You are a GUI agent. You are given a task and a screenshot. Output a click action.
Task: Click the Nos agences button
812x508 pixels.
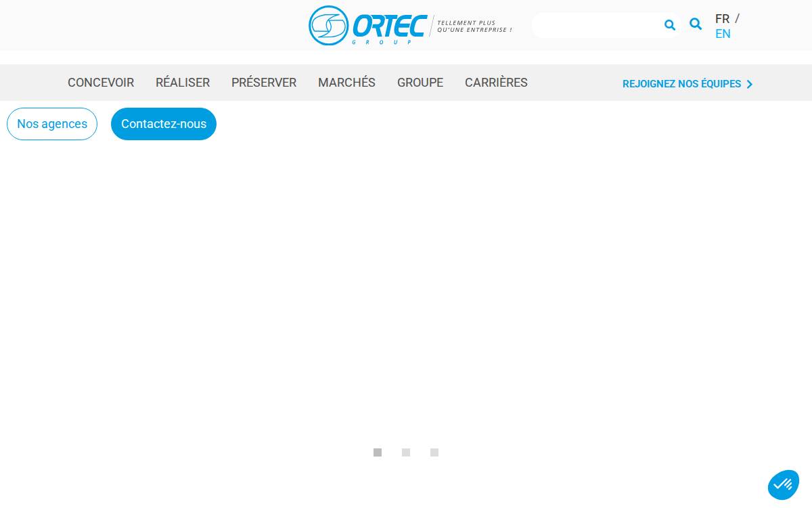tap(52, 124)
